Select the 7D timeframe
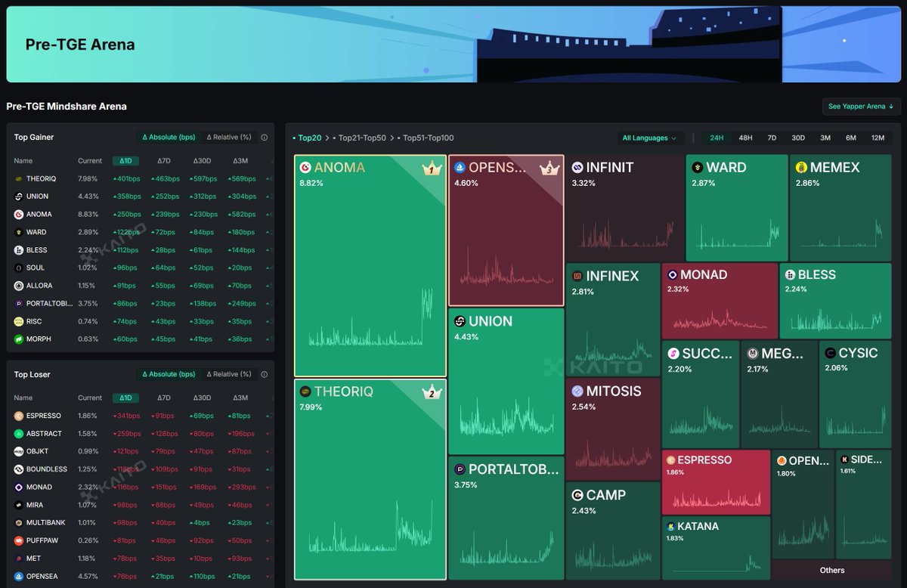 (x=772, y=138)
